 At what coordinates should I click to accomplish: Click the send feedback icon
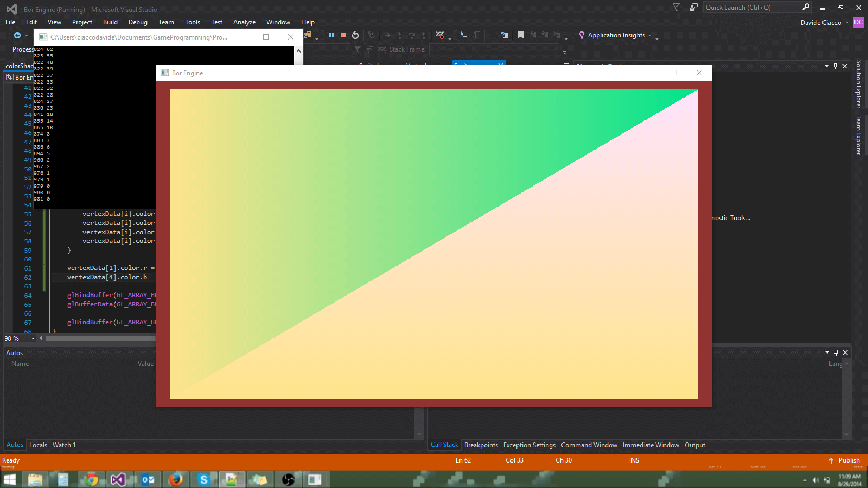point(693,8)
